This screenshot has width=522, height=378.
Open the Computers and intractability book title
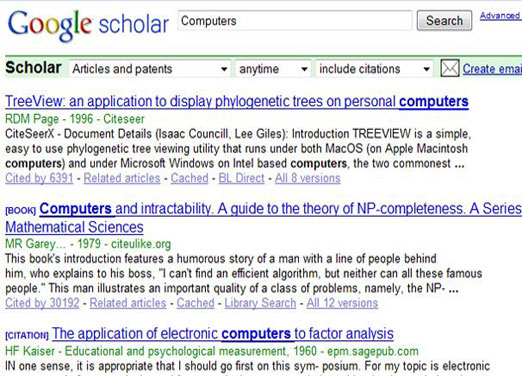tap(263, 217)
